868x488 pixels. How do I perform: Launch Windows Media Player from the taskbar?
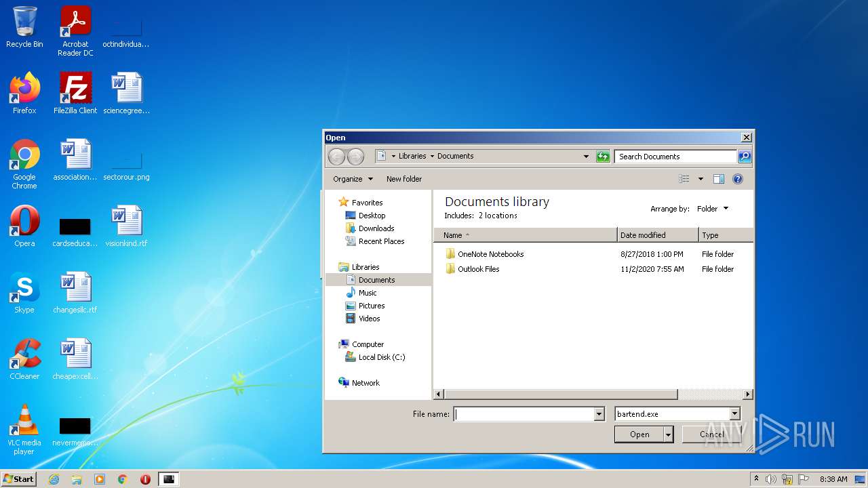pyautogui.click(x=100, y=479)
